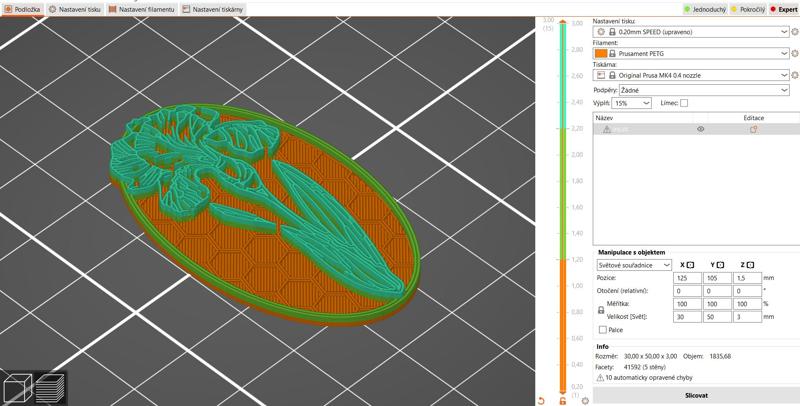Viewport: 800px width, 406px height.
Task: Select Expert mode
Action: [784, 9]
